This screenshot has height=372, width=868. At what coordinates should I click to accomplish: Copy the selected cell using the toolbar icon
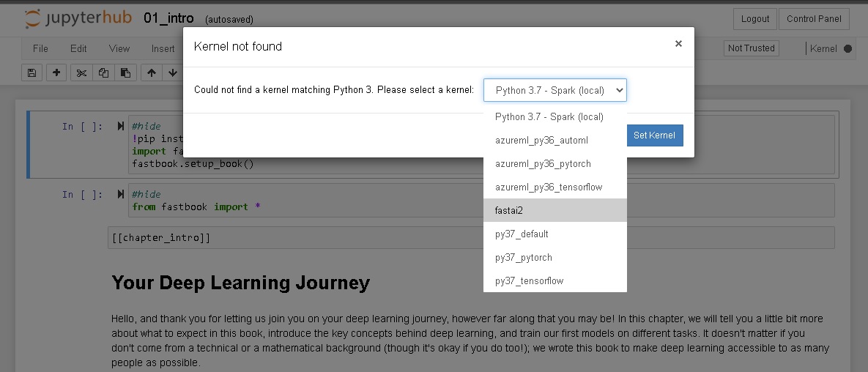tap(103, 72)
